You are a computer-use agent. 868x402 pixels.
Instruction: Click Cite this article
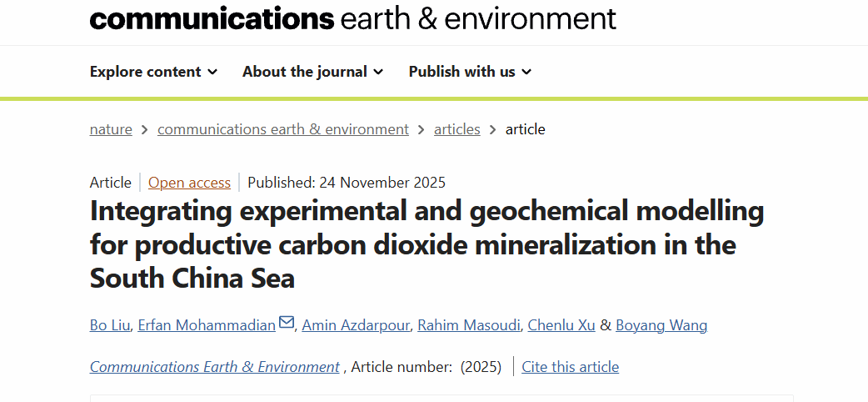click(571, 367)
